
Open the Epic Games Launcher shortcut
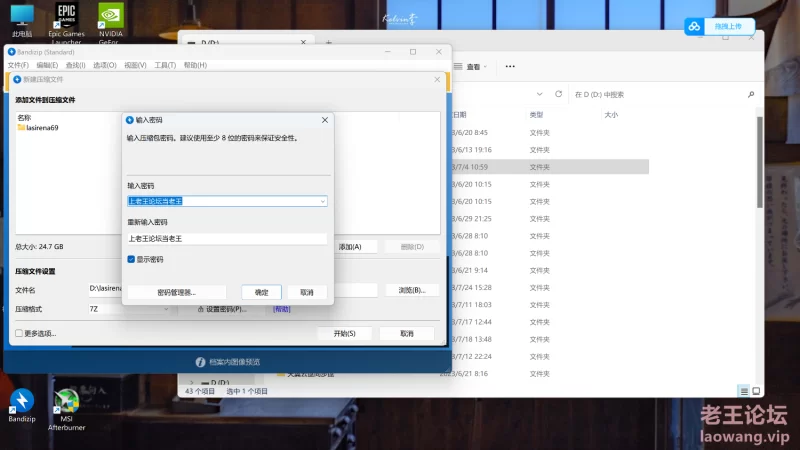(67, 18)
